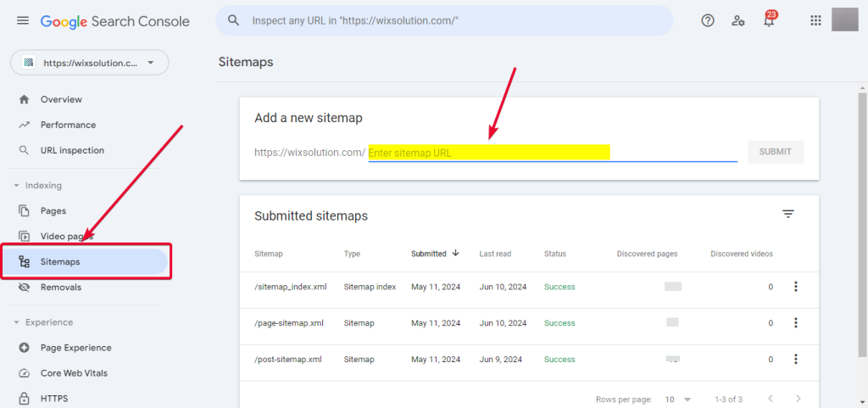Open notifications bell with 23 badge
This screenshot has width=868, height=408.
pyautogui.click(x=769, y=20)
